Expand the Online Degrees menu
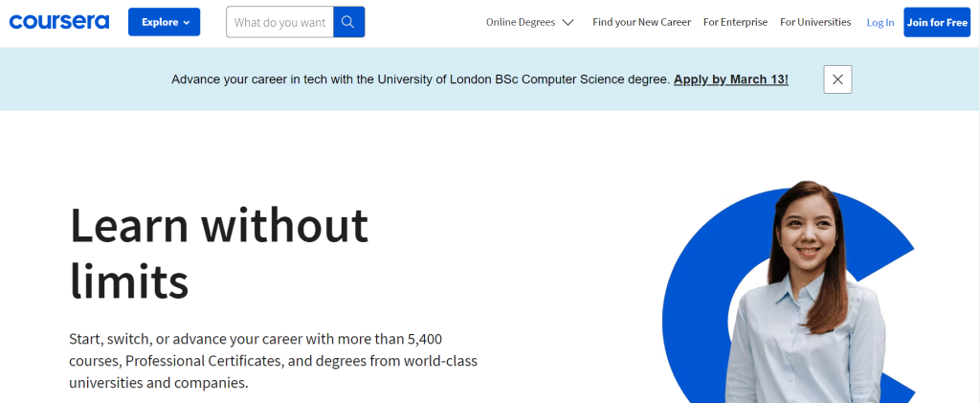 [x=521, y=22]
